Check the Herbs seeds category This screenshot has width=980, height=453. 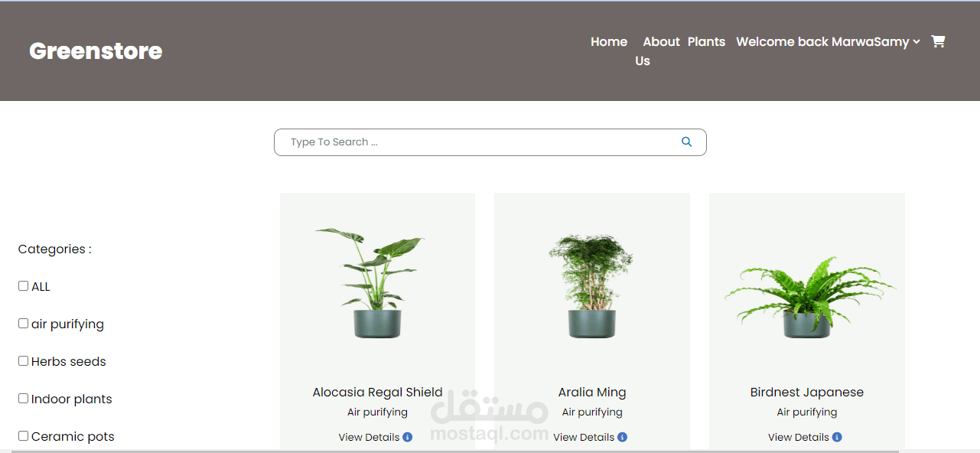pos(23,360)
